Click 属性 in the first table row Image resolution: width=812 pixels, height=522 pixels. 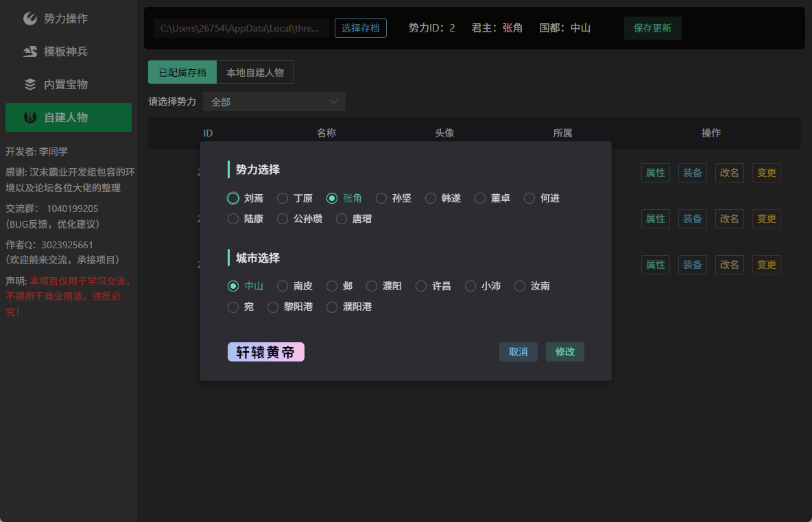[656, 173]
